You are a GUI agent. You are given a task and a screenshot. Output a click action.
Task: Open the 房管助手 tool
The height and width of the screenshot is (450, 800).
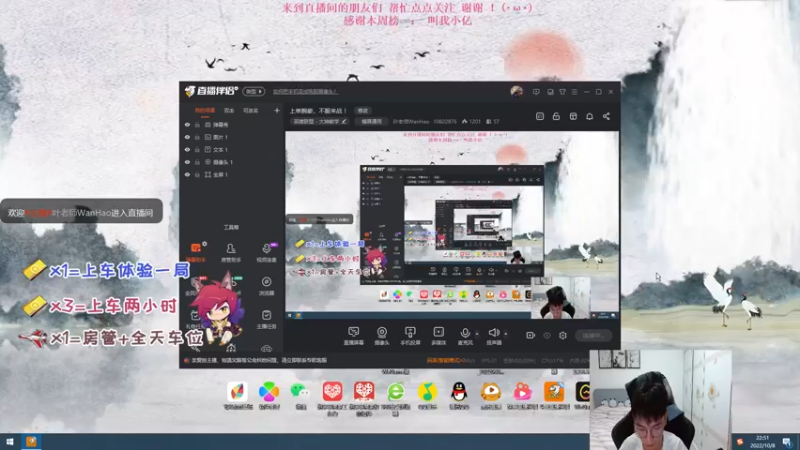tap(231, 252)
